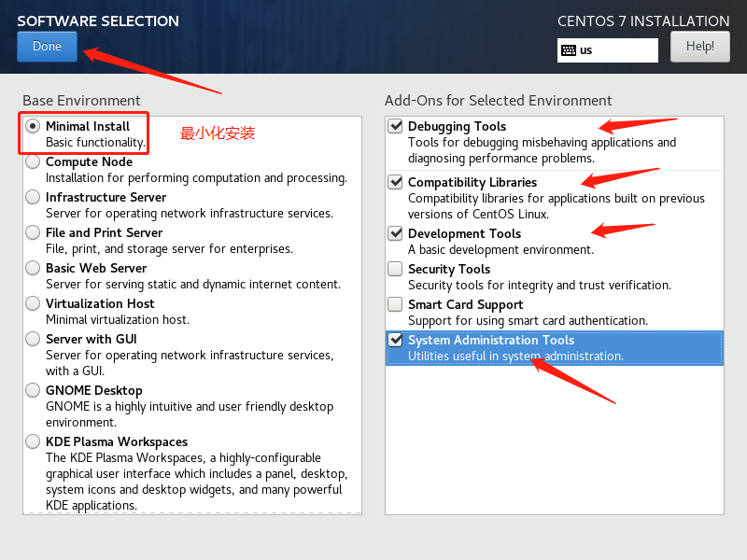Screen dimensions: 747x560
Task: Enable Security Tools checkbox
Action: pos(395,269)
